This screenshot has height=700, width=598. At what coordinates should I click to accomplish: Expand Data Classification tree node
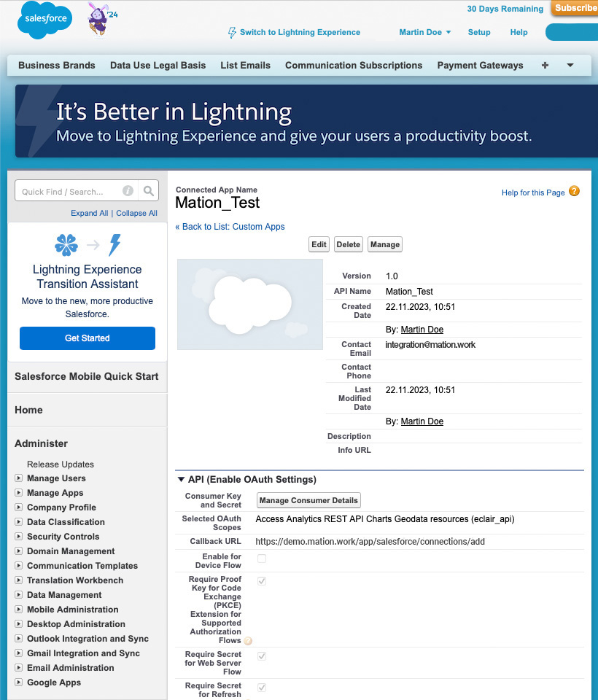[19, 522]
